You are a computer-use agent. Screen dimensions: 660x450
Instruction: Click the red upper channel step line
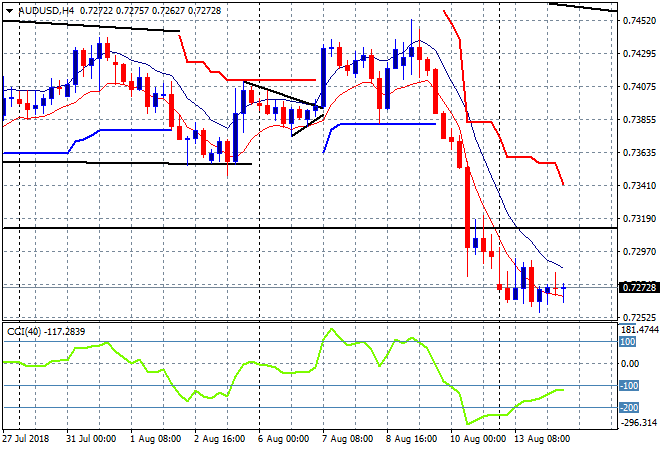click(520, 157)
